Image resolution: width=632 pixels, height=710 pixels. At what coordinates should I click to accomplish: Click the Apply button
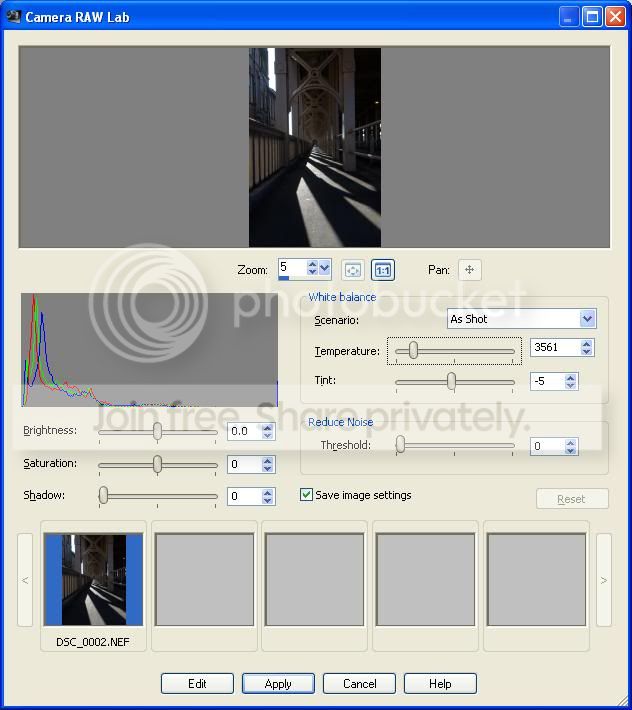tap(278, 683)
